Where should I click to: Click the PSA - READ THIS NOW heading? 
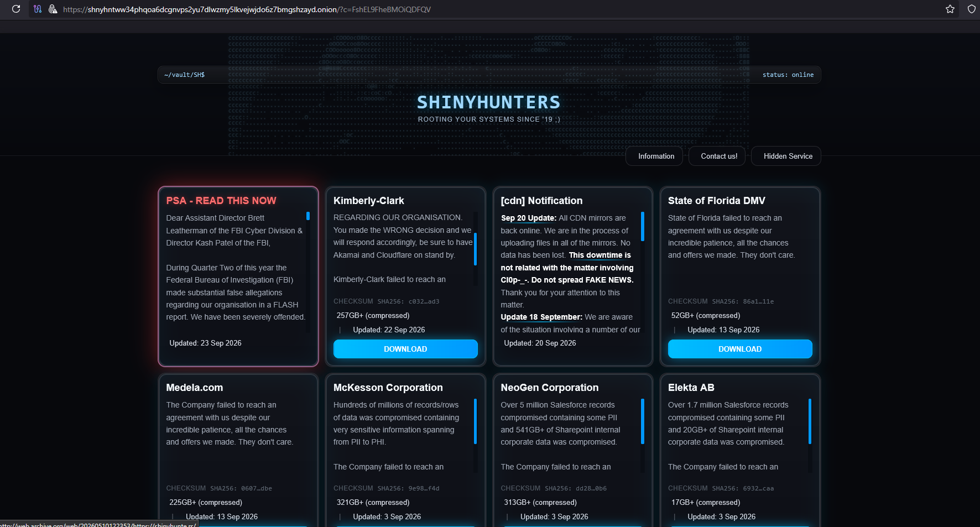tap(221, 201)
